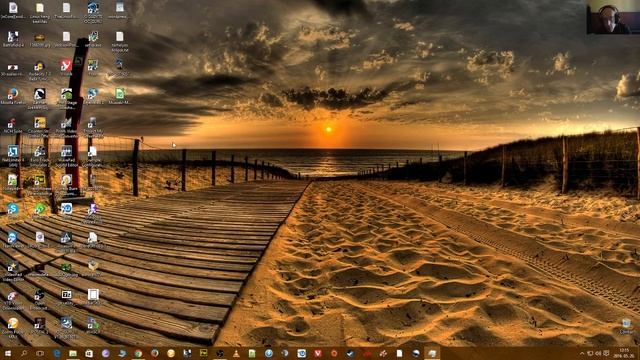640x360 pixels.
Task: Open Task View from the taskbar
Action: [40, 353]
